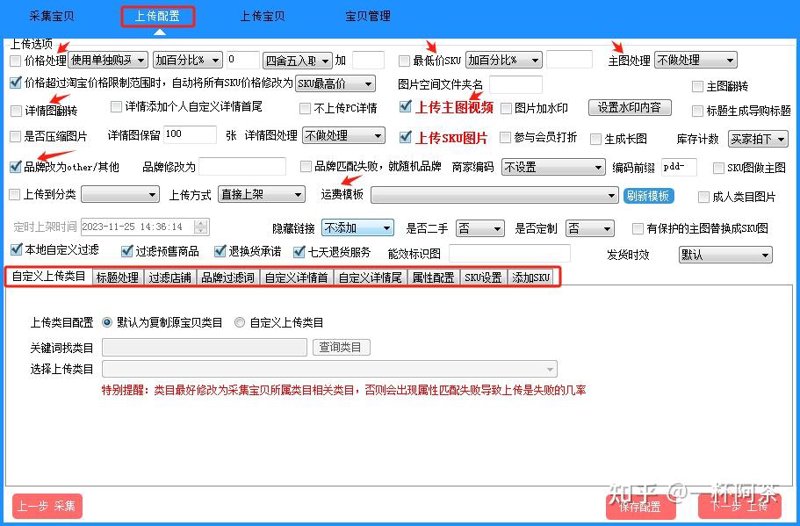The image size is (800, 526).
Task: Tick the 最低价SKU checkbox
Action: tap(404, 61)
